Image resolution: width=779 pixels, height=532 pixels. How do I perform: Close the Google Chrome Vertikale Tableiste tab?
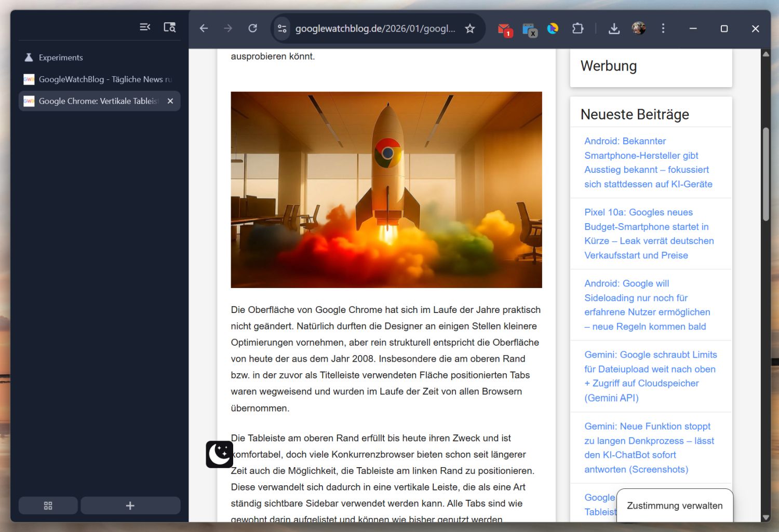click(170, 101)
